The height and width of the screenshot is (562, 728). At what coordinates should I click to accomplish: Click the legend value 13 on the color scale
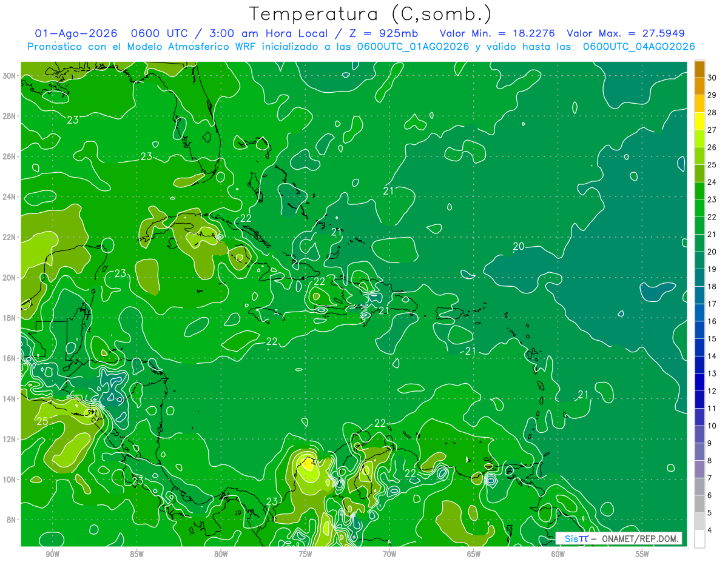(x=712, y=373)
